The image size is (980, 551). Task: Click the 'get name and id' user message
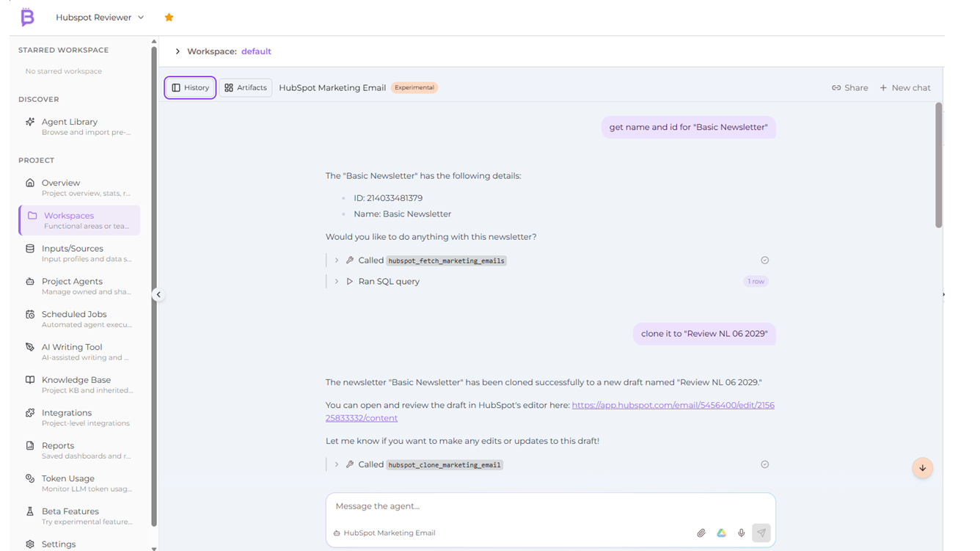(x=688, y=128)
